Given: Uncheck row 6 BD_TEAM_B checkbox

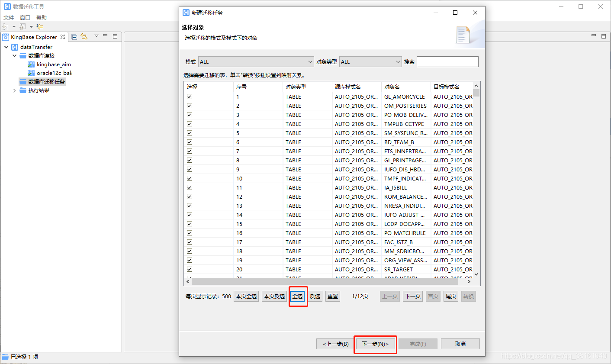Looking at the screenshot, I should 190,142.
